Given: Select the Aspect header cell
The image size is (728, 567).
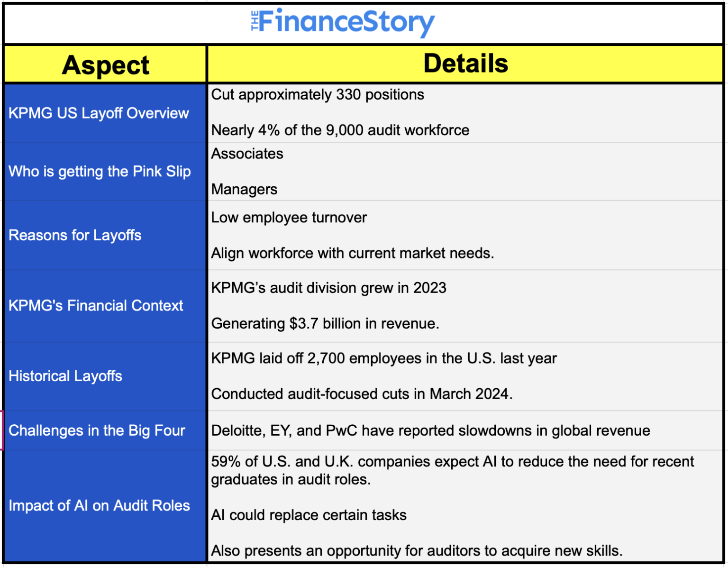Looking at the screenshot, I should click(105, 65).
